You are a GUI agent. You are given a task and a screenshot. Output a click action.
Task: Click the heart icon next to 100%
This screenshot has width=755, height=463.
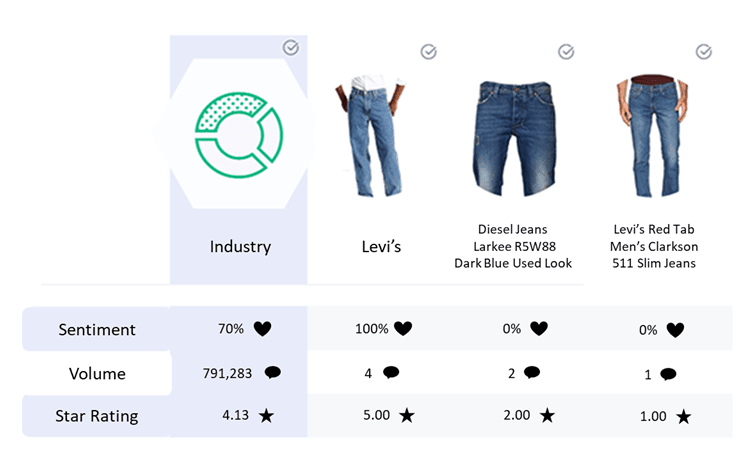[403, 329]
